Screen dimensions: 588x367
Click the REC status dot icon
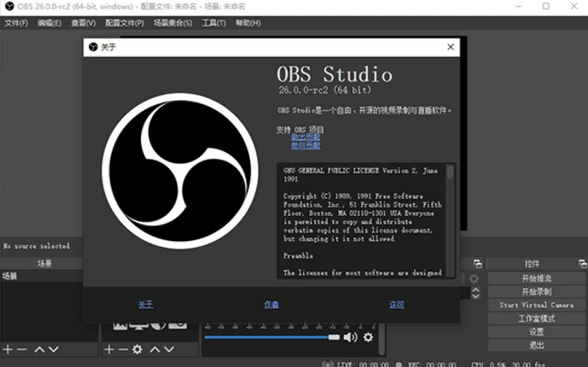399,364
